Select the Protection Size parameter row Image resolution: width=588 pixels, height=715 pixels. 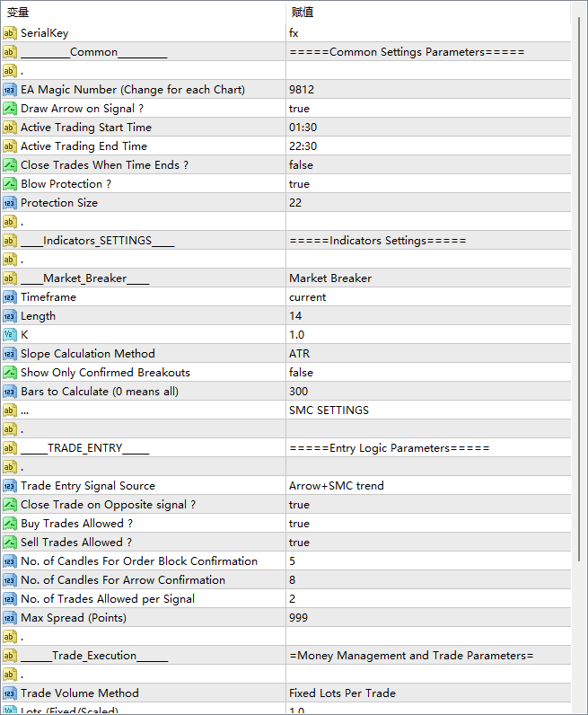59,203
